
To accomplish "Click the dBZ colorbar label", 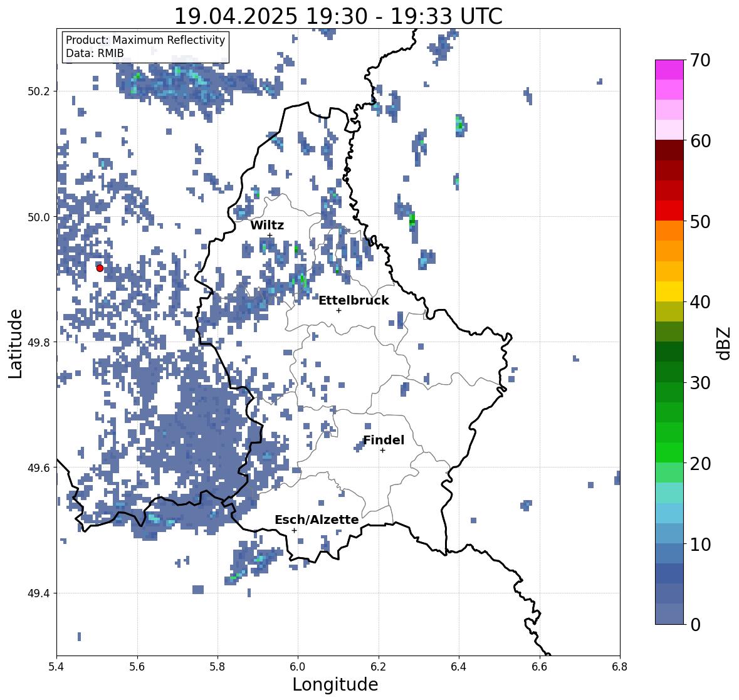I will (725, 343).
